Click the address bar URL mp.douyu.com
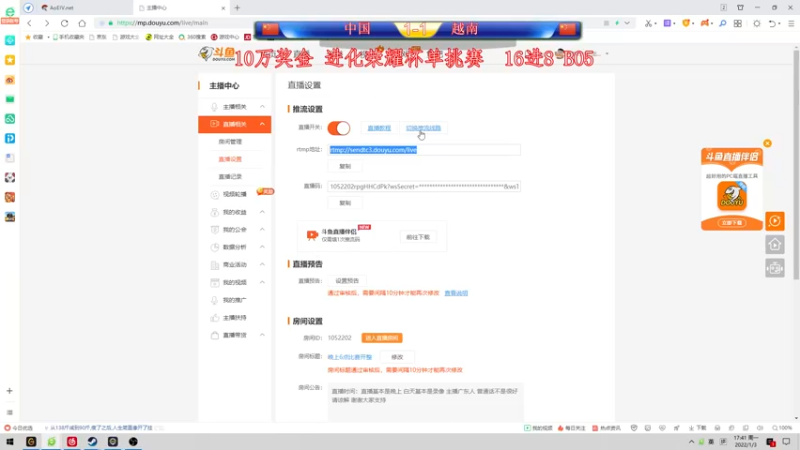 [162, 23]
